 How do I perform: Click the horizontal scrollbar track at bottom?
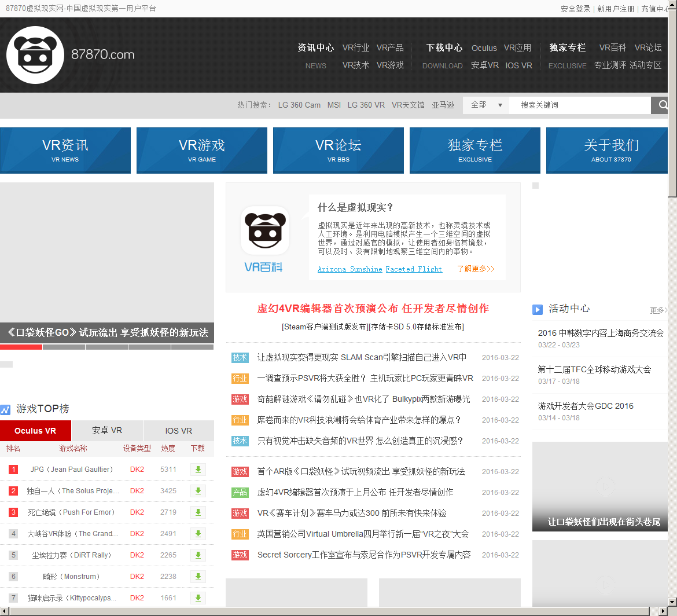(x=329, y=611)
